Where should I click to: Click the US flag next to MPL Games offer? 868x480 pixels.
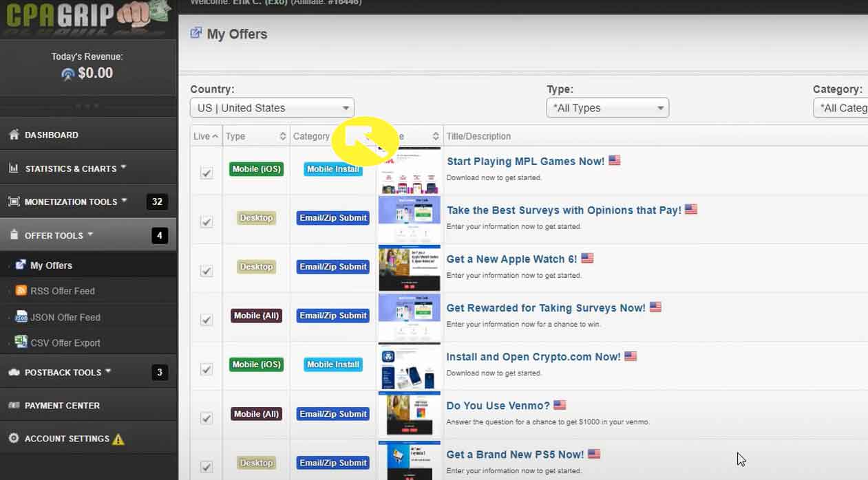615,160
